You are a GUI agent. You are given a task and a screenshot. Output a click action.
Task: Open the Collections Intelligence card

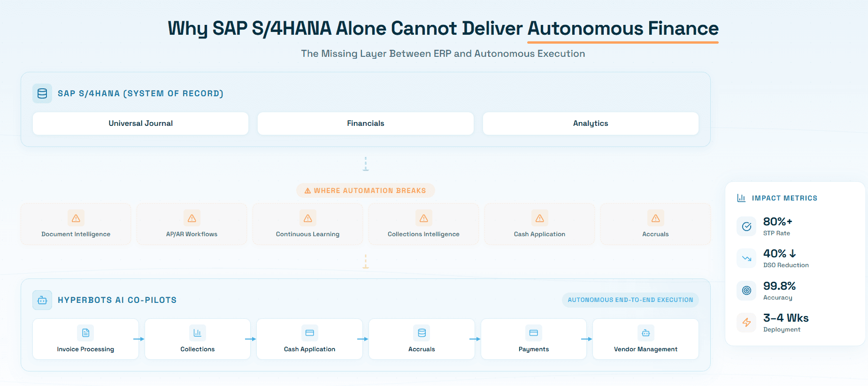point(424,224)
